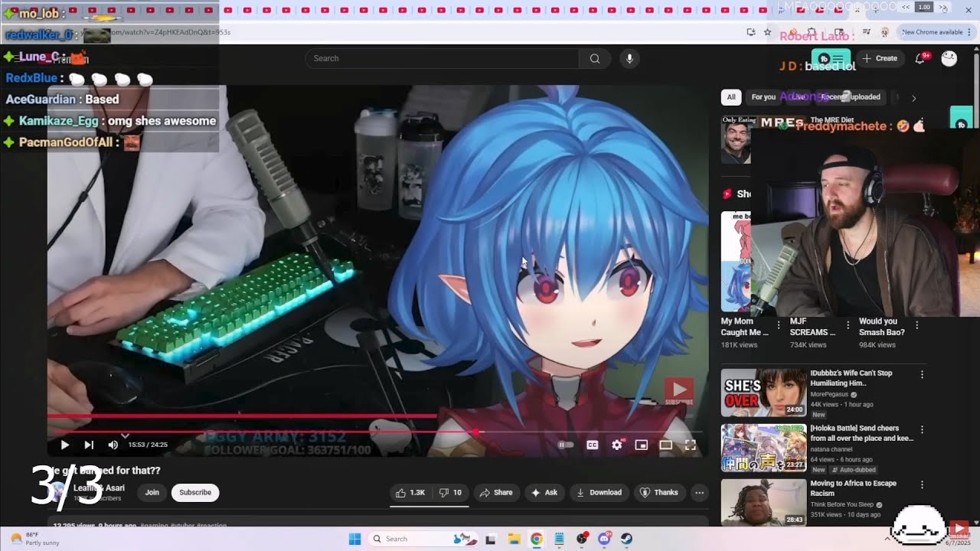
Task: Click the Ask button below the video
Action: pyautogui.click(x=544, y=493)
